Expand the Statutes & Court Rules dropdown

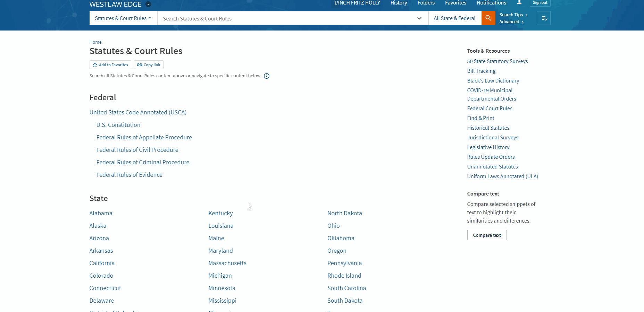pyautogui.click(x=123, y=18)
